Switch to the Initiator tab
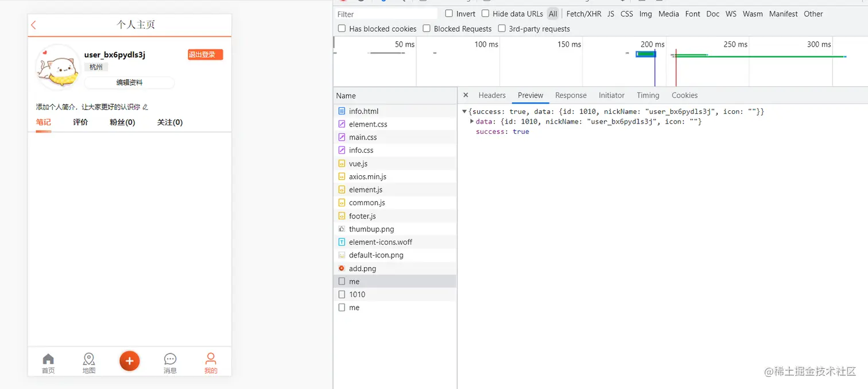Viewport: 868px width, 389px height. tap(611, 95)
